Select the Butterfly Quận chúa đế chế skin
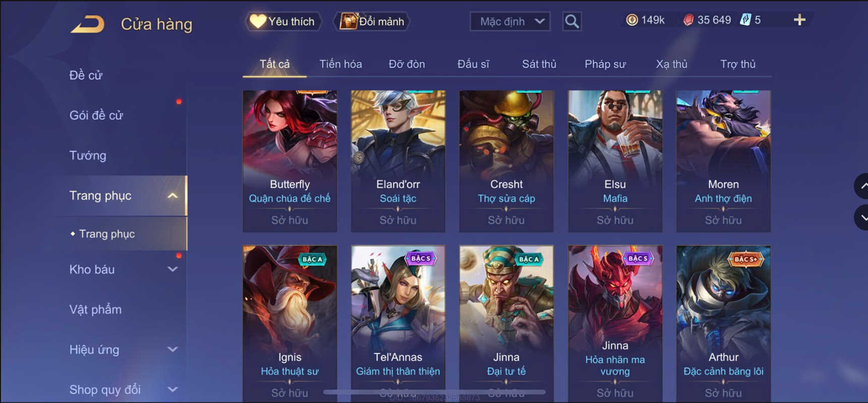 pos(290,161)
